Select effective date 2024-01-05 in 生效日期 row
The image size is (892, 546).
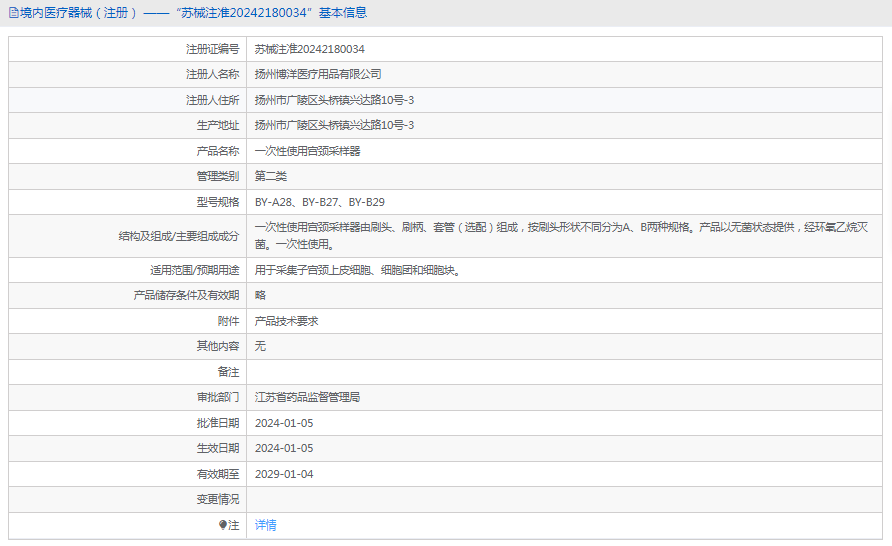coord(284,448)
